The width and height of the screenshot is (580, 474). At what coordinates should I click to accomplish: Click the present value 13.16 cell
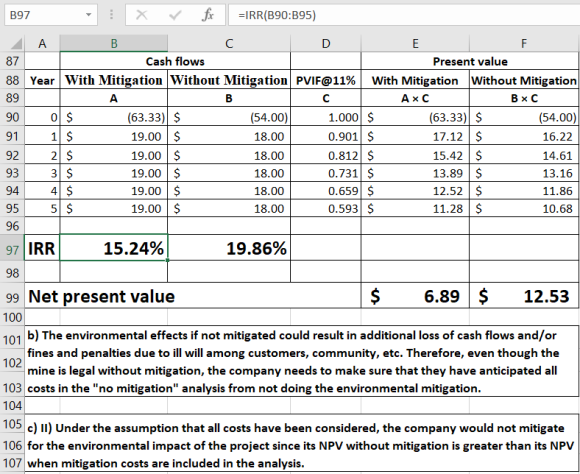pos(524,173)
